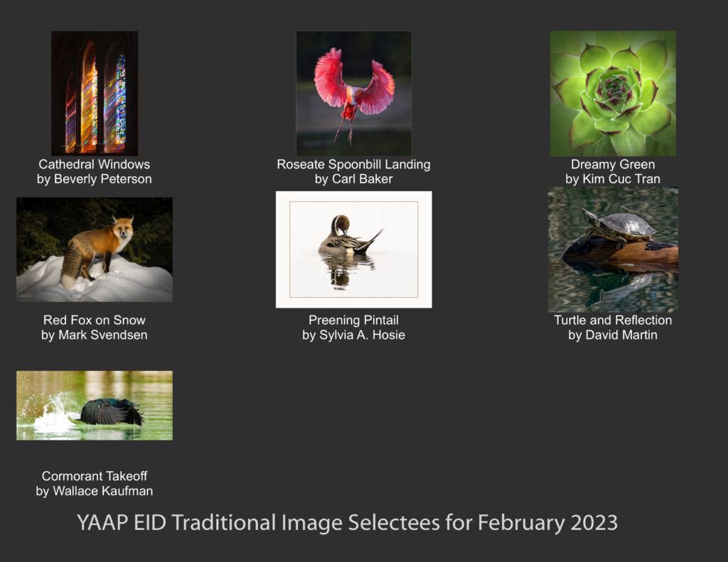Viewport: 728px width, 562px height.
Task: Open the Dreamy Green succulent image
Action: pos(613,93)
